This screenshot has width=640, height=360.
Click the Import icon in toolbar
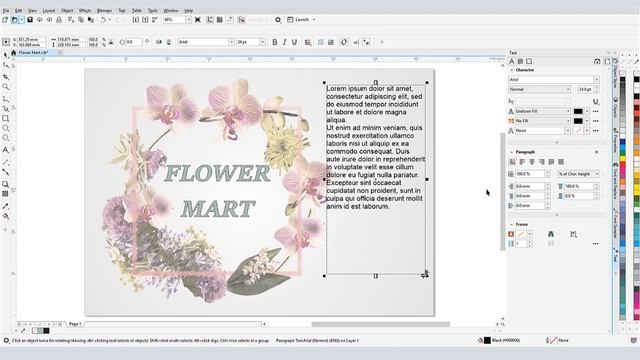click(x=136, y=20)
